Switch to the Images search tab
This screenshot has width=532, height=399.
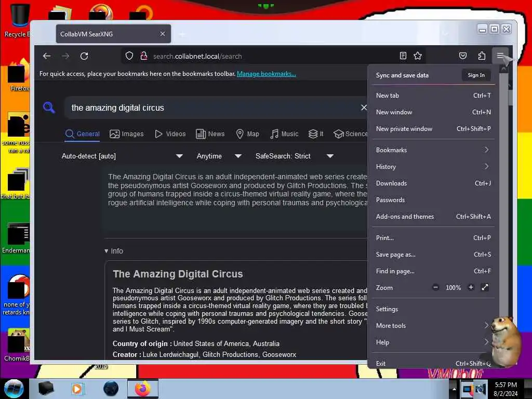coord(127,134)
